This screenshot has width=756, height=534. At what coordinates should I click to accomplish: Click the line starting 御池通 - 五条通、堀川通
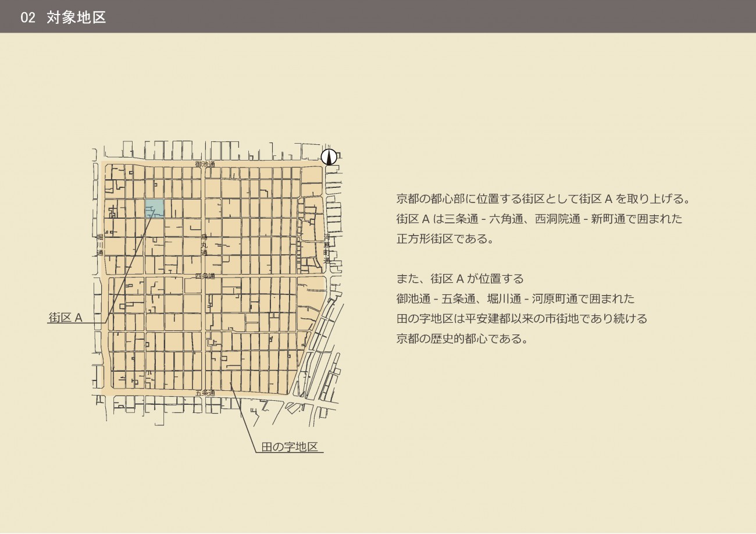point(515,298)
